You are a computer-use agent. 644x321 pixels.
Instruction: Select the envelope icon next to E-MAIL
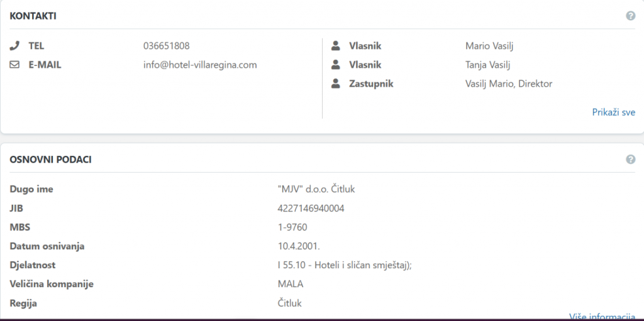tap(15, 65)
